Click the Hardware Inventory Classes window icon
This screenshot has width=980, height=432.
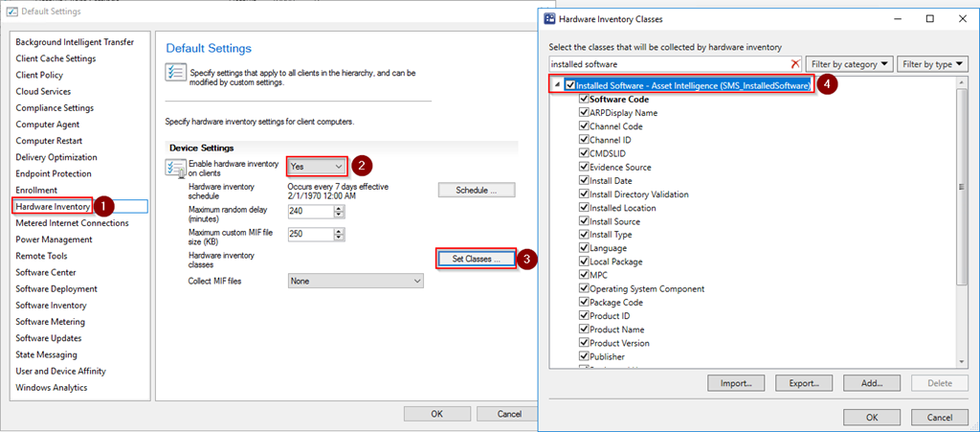550,19
